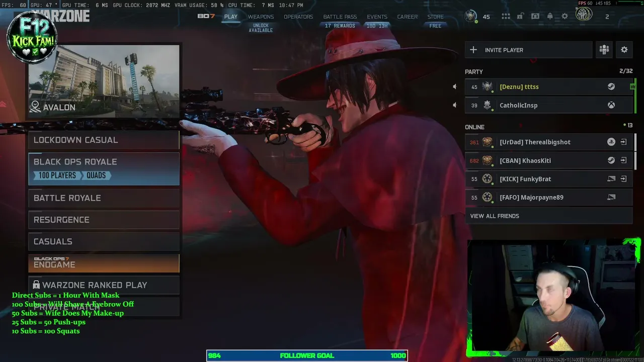The image size is (644, 362).
Task: Click the rank emblem of FunkyBrat
Action: click(x=487, y=179)
